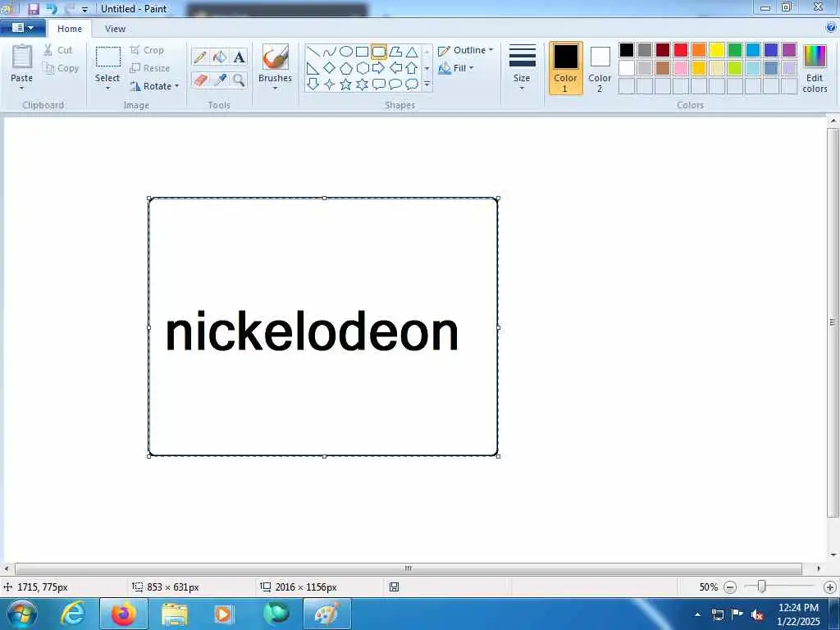Choose the Five-point star shape
Screen dimensions: 840x630
[346, 84]
